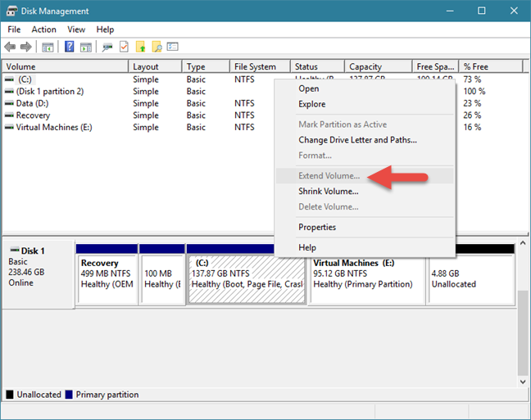531x420 pixels.
Task: Click the document with red checkmark icon
Action: pos(124,47)
